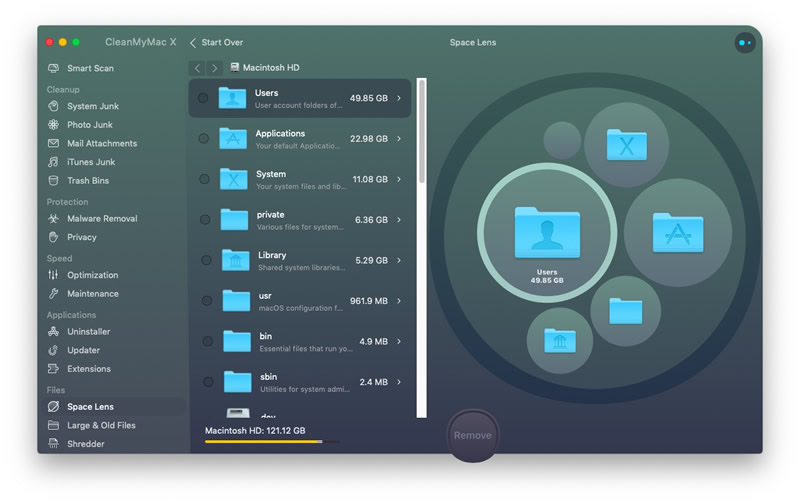Expand the Applications folder chevron
Image resolution: width=800 pixels, height=503 pixels.
click(399, 139)
